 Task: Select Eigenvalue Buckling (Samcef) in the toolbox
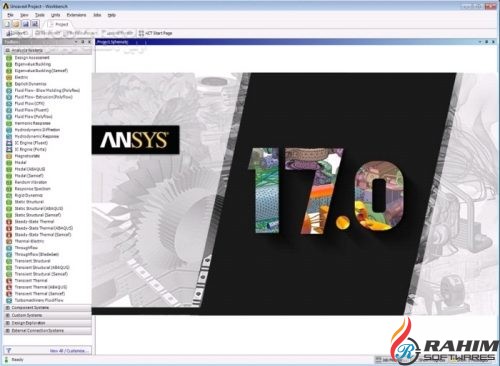coord(41,71)
